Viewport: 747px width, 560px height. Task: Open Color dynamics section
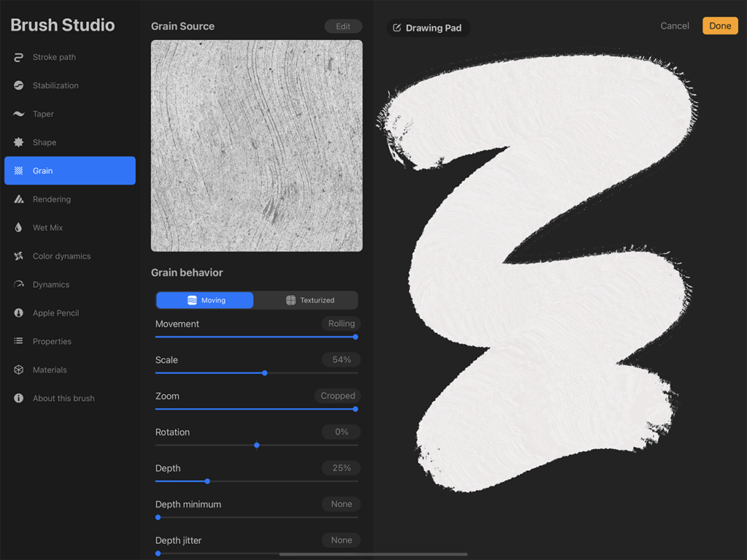click(70, 256)
